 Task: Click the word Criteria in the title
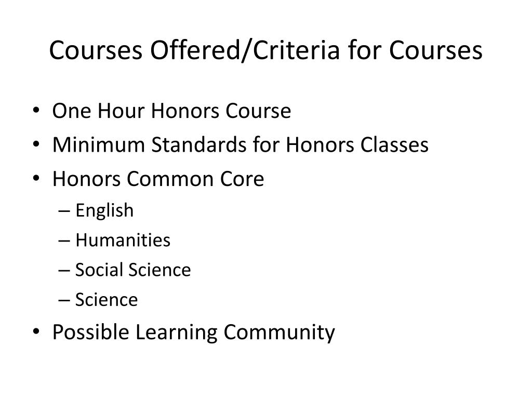click(296, 50)
